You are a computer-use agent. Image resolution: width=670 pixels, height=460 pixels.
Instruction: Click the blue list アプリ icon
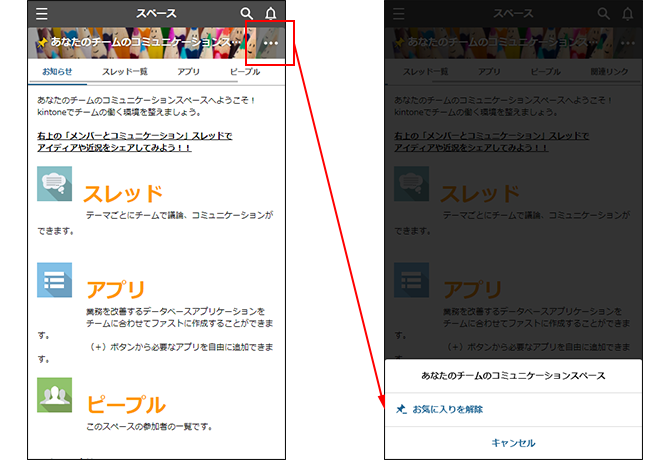pos(54,280)
